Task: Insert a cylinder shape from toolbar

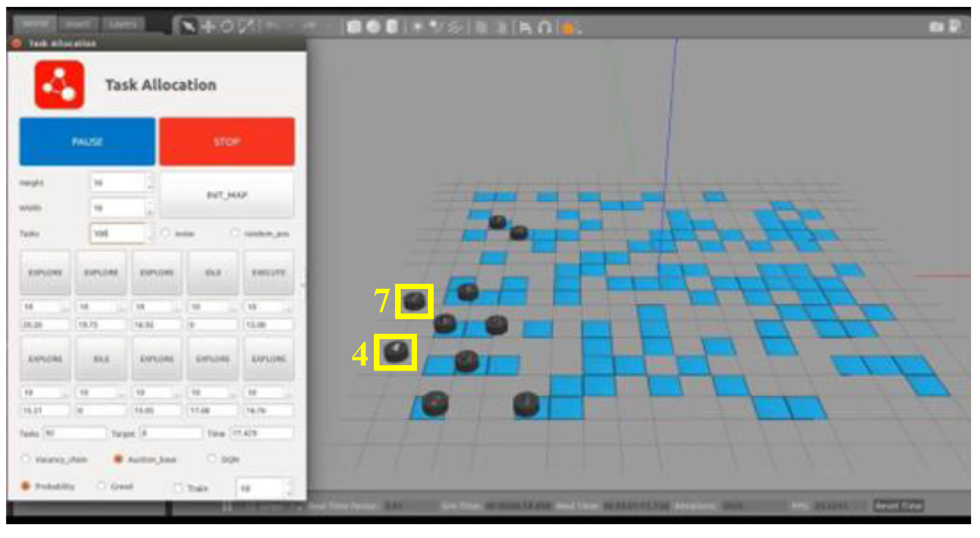Action: (391, 27)
